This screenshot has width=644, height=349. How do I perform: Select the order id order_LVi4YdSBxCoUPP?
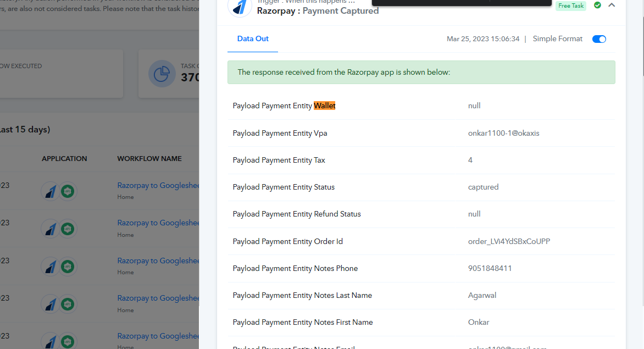[x=509, y=241]
